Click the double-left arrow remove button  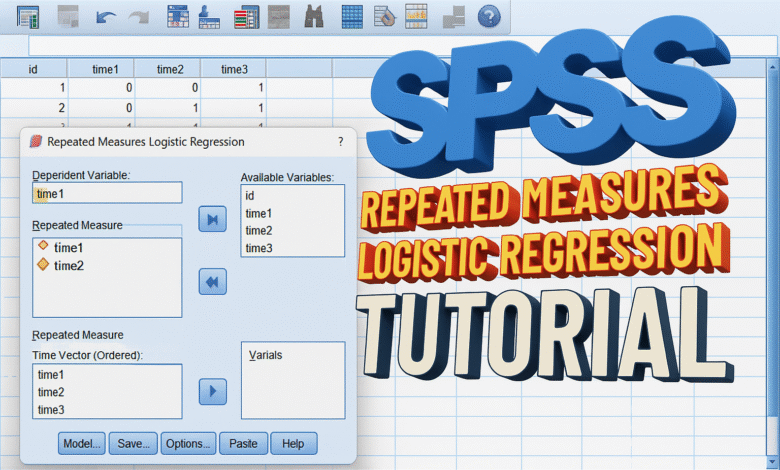tap(212, 282)
